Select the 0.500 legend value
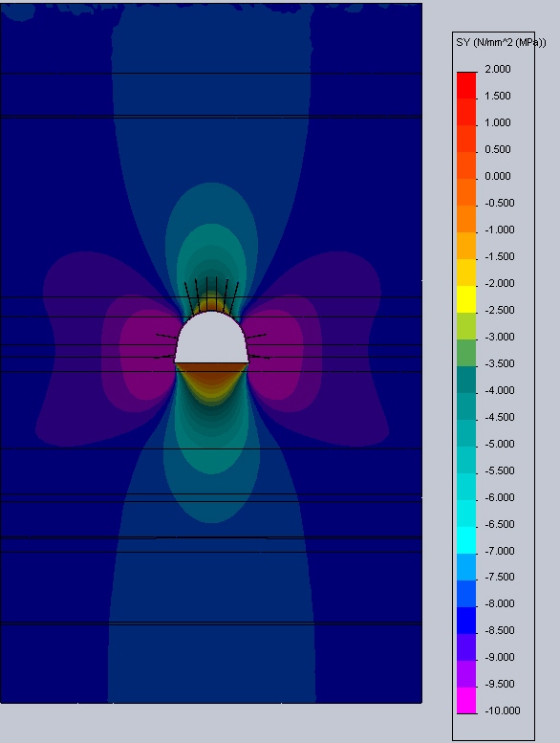Viewport: 560px width, 743px height. point(498,150)
